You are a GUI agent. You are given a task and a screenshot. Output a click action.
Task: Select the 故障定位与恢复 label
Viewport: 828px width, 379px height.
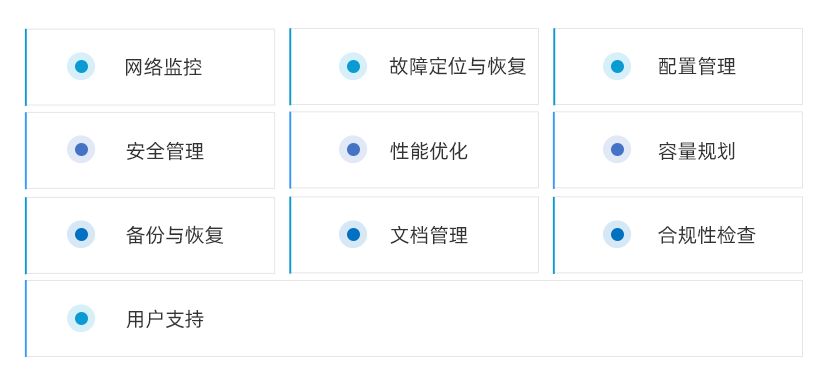[458, 67]
